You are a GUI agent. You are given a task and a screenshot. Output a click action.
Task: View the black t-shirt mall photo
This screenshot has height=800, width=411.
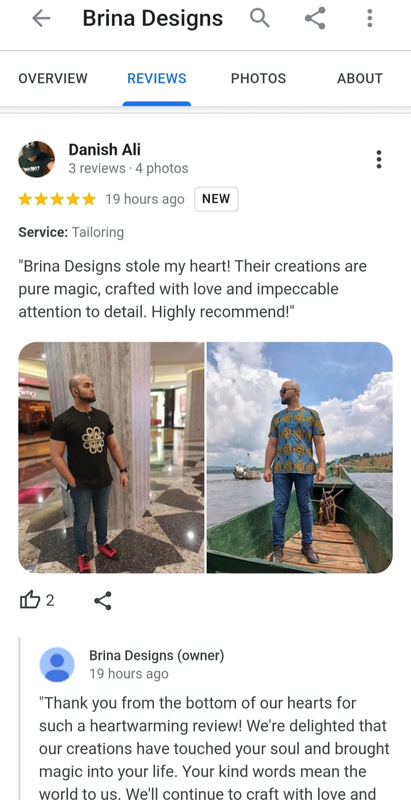click(x=111, y=458)
